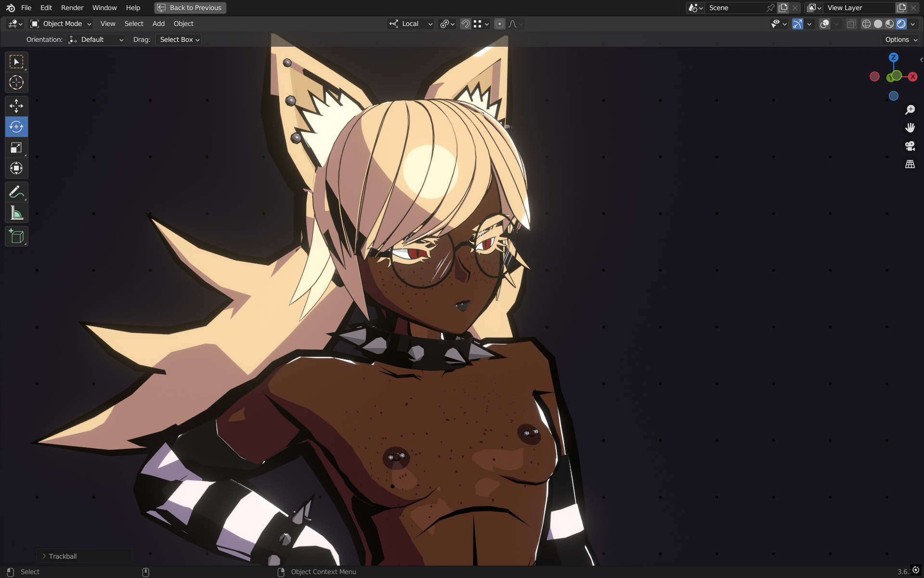Switch orthographic/perspective view with the grid icon

[910, 164]
